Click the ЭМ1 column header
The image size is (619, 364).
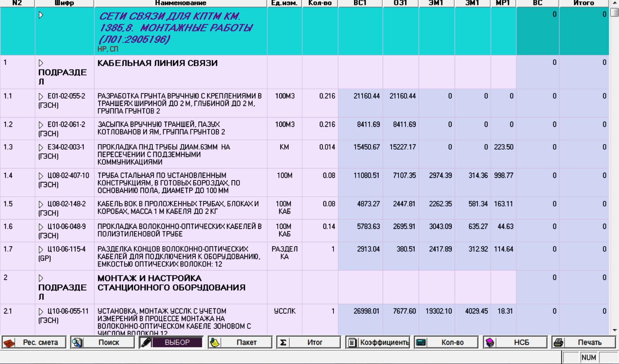pyautogui.click(x=436, y=3)
